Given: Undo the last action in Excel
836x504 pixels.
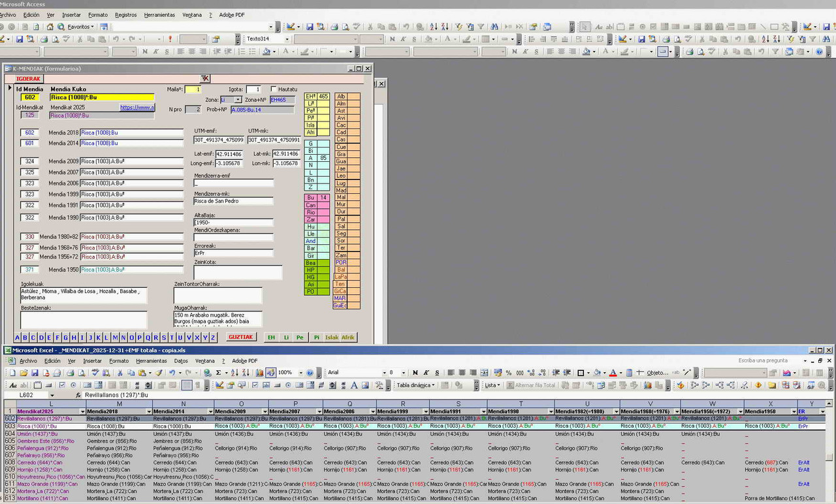Looking at the screenshot, I should (172, 373).
